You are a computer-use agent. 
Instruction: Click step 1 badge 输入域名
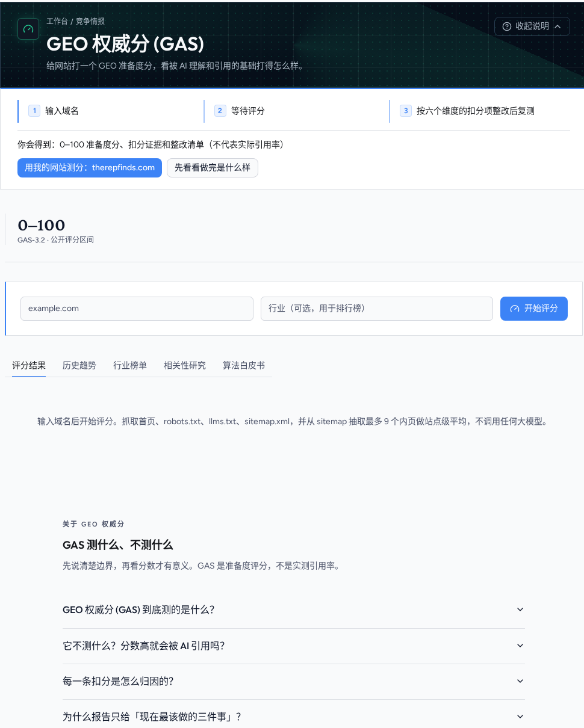(x=34, y=111)
